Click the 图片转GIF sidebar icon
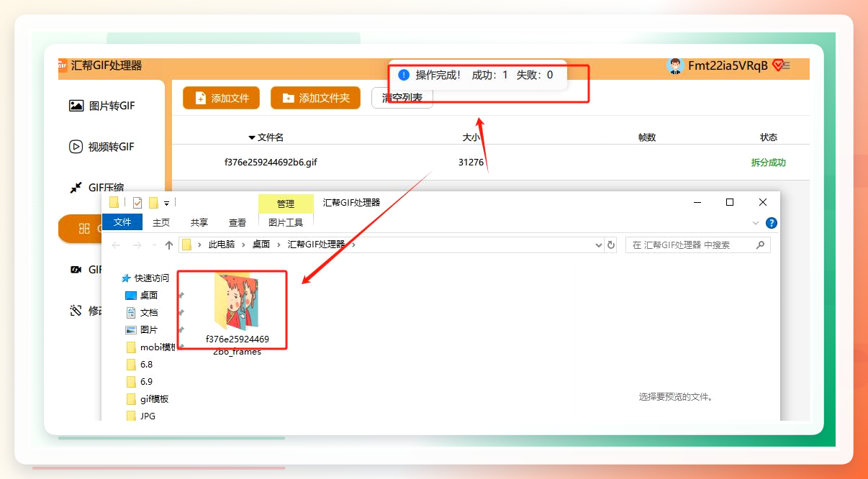Screen dimensions: 868x479 coord(76,106)
